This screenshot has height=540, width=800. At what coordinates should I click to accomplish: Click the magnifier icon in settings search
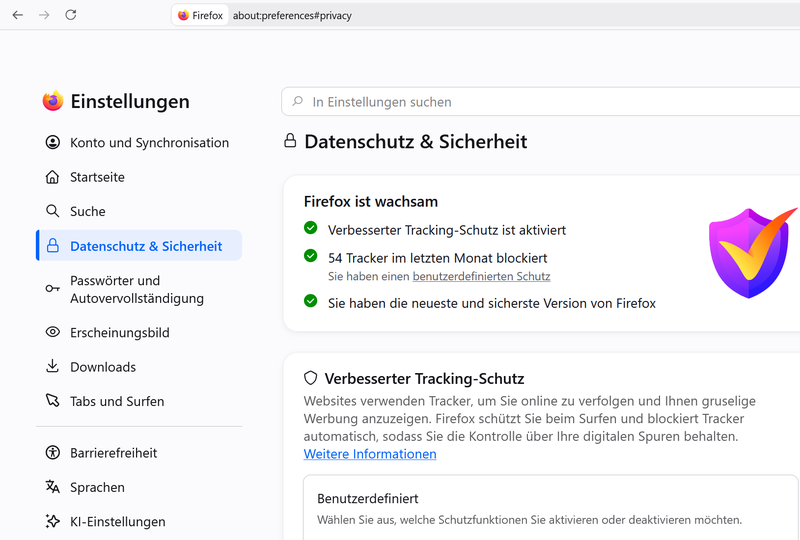(x=297, y=101)
